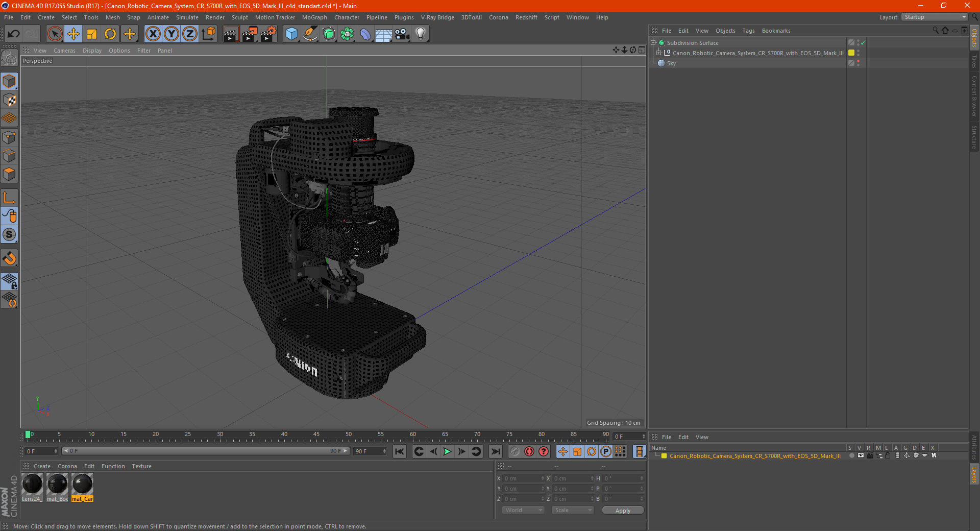Toggle Autokeying button
Image resolution: width=980 pixels, height=531 pixels.
(x=529, y=451)
